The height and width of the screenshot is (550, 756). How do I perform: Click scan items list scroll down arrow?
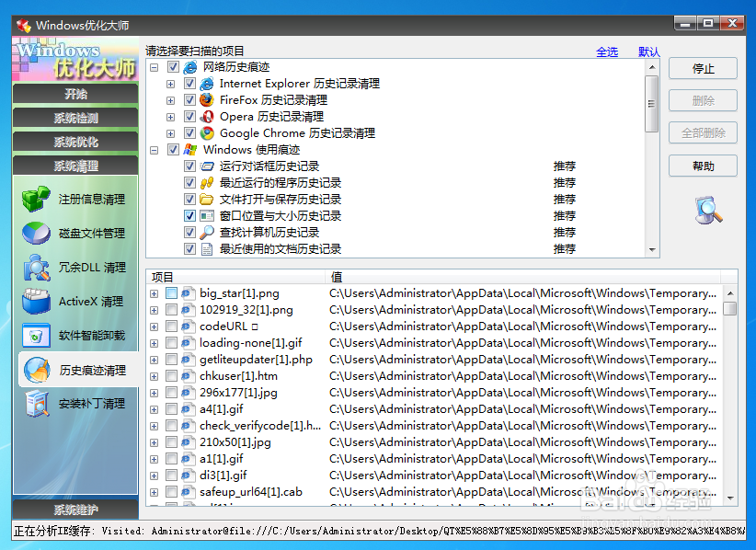pyautogui.click(x=652, y=249)
